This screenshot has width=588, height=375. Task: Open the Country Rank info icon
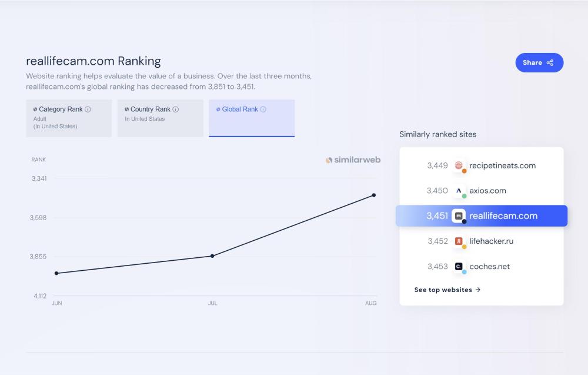(176, 109)
